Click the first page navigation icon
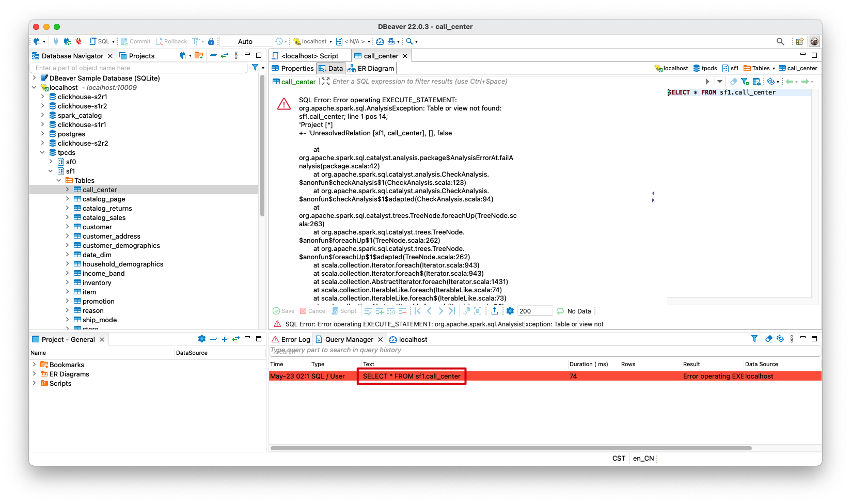Screen dimensions: 851x504 [418, 311]
